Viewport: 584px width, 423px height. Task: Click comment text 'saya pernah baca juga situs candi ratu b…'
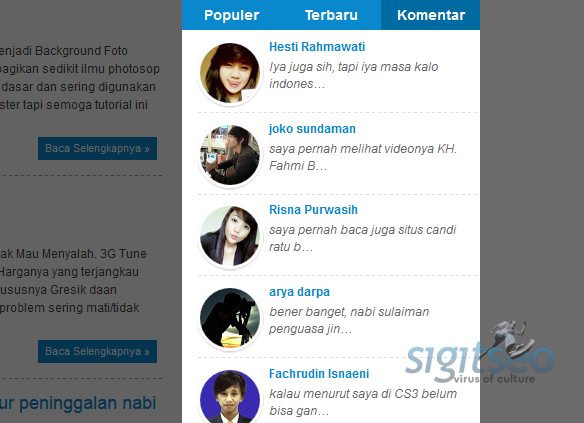click(362, 238)
